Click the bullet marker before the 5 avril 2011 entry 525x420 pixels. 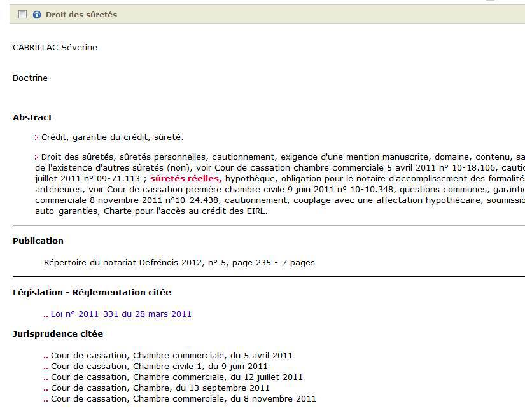pos(46,356)
